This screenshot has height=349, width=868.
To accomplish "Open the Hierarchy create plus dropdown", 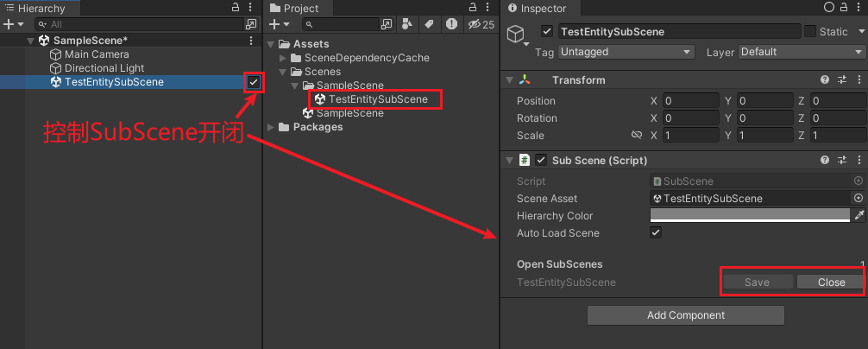I will [13, 24].
